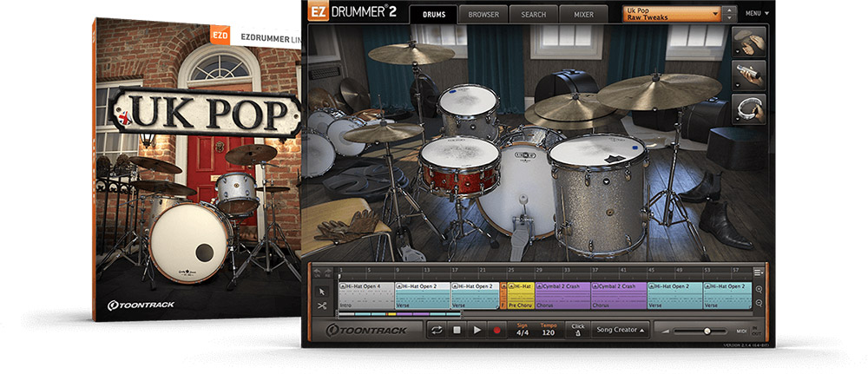
Task: Select the Intro song block
Action: 366,295
